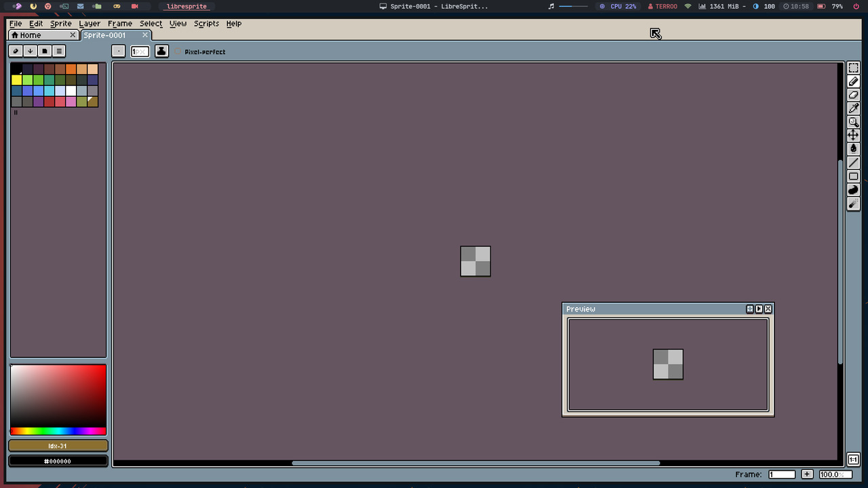
Task: Select the Eyedropper tool
Action: click(853, 108)
